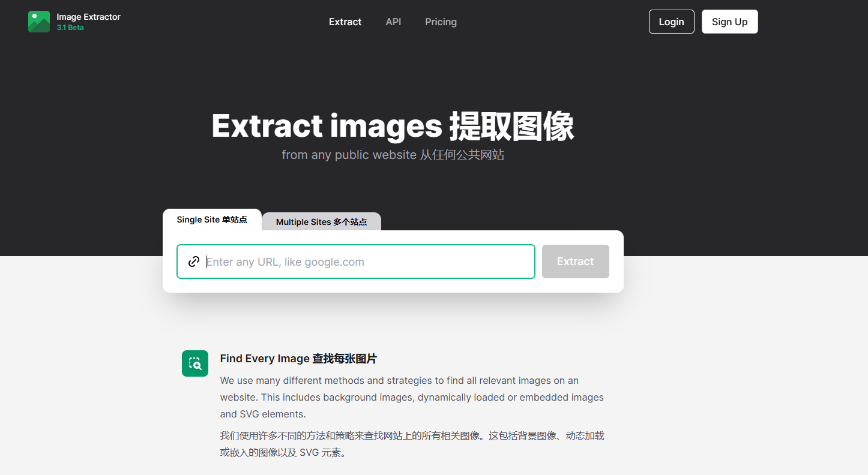This screenshot has height=475, width=868.
Task: Click the chain link icon in the URL field
Action: [193, 261]
